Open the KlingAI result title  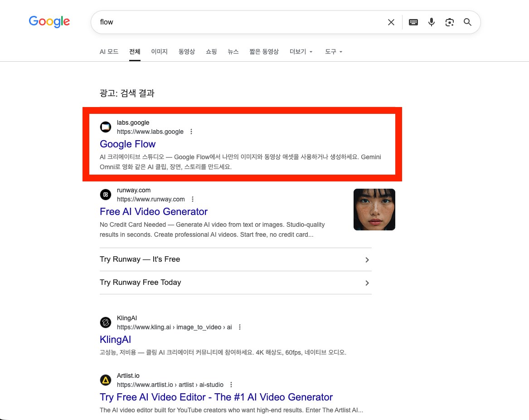click(x=115, y=340)
